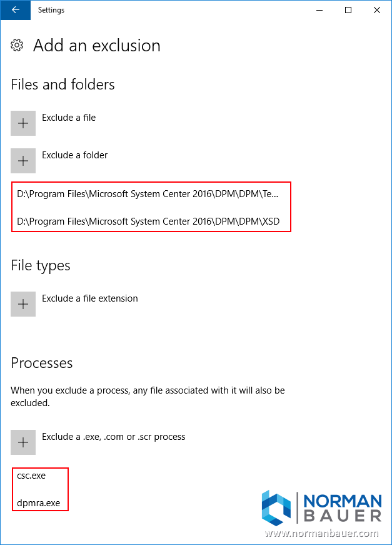Click the 'Exclude a file extension' label
The height and width of the screenshot is (545, 392).
pyautogui.click(x=89, y=298)
